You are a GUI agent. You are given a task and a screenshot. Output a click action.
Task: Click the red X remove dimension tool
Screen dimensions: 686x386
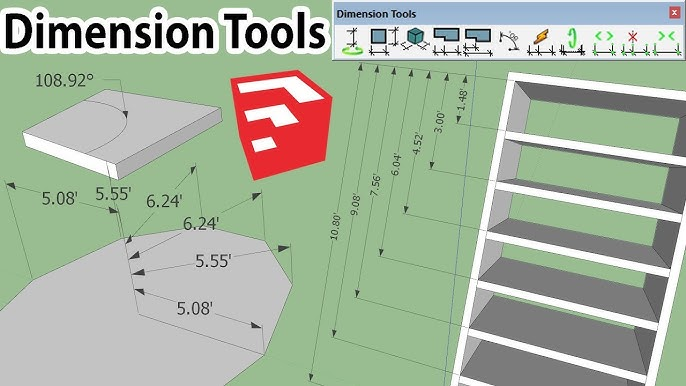pos(634,43)
